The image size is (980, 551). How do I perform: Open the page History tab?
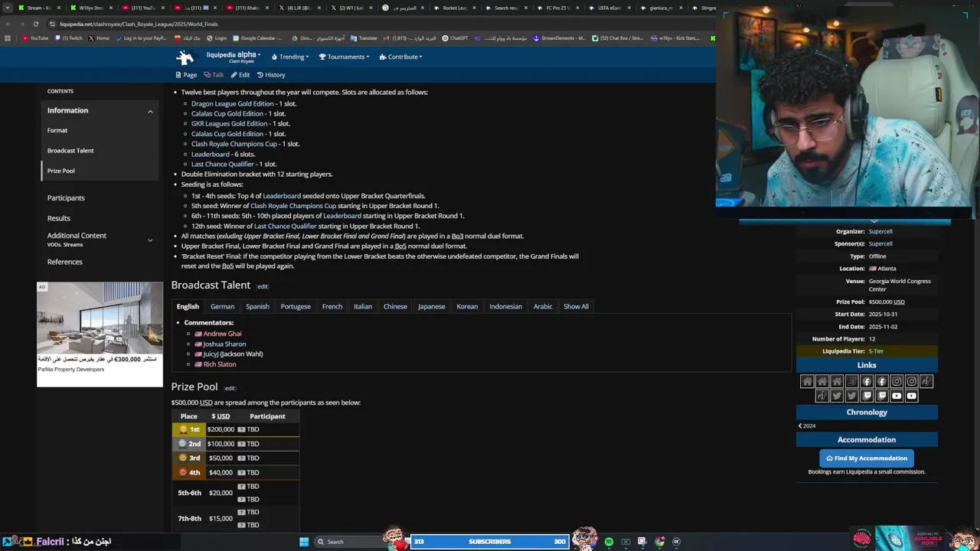(271, 75)
